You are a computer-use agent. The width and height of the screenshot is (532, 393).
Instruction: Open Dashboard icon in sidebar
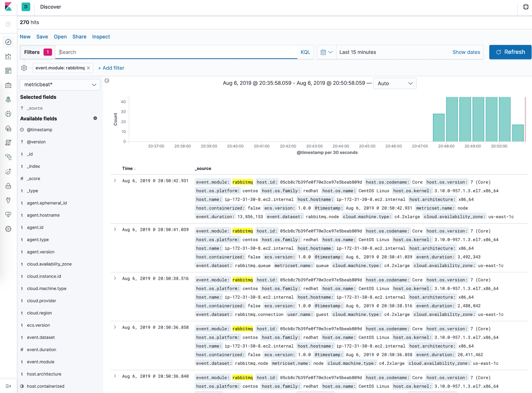(x=8, y=71)
